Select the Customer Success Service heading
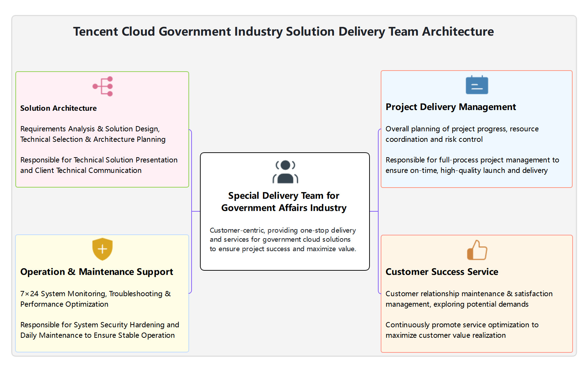This screenshot has height=372, width=588. [x=442, y=272]
